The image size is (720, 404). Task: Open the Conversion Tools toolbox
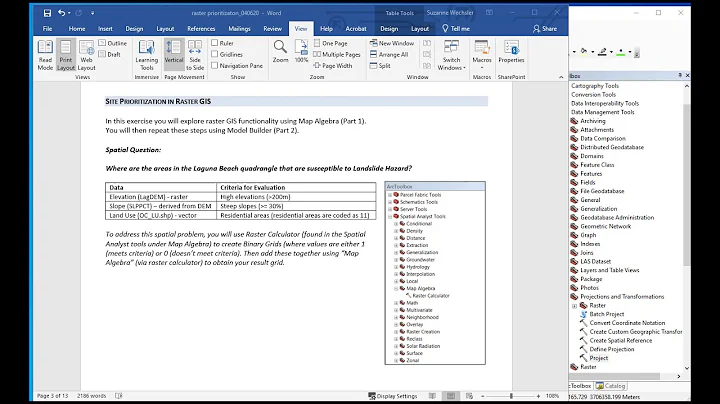pos(593,95)
